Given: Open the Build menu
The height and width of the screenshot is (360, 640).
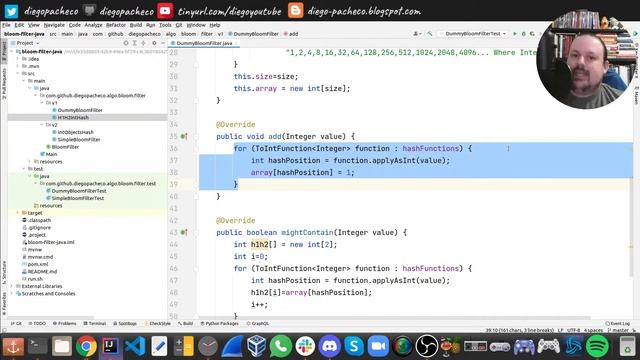Looking at the screenshot, I should (136, 25).
